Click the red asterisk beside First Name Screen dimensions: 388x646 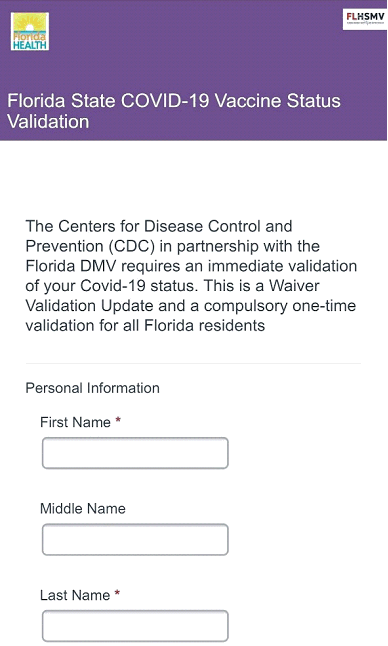(118, 421)
